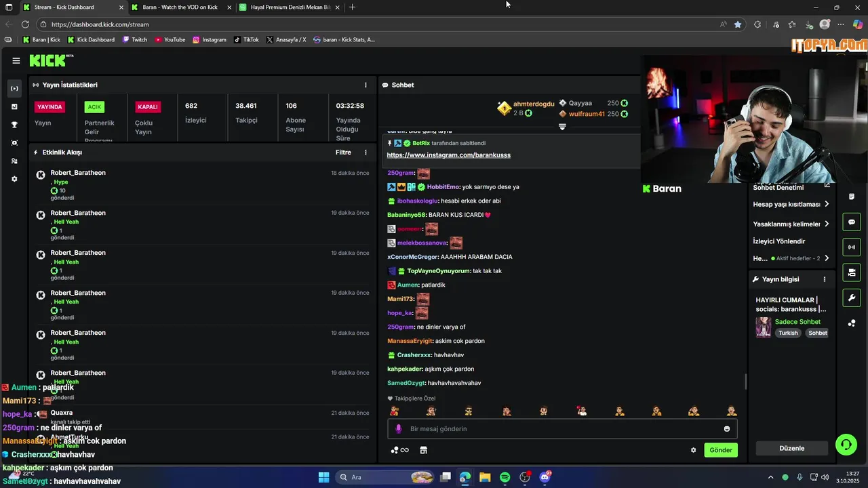Select first emote in follower emote row

pyautogui.click(x=394, y=411)
